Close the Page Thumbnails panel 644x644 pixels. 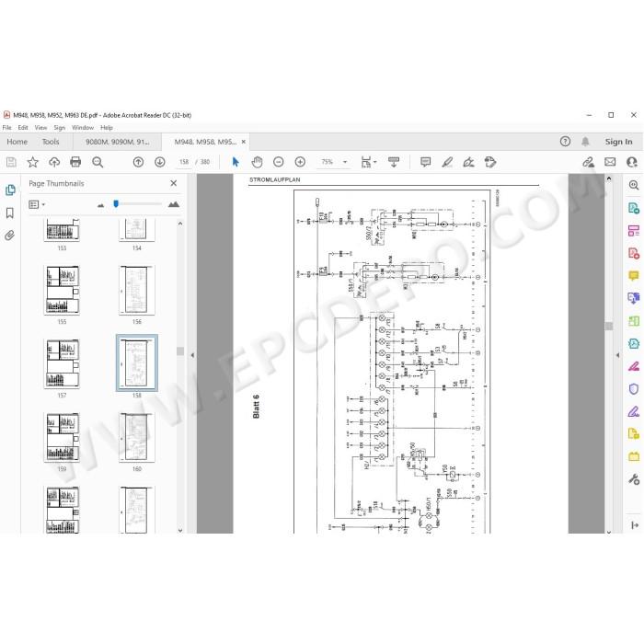174,183
